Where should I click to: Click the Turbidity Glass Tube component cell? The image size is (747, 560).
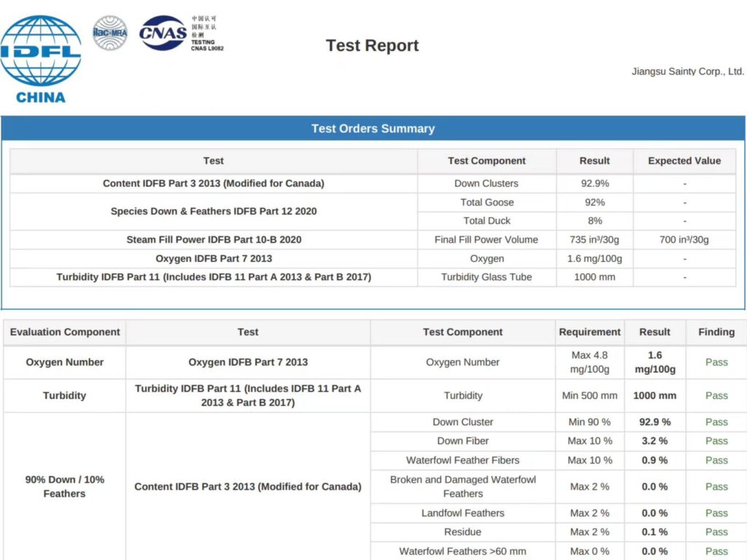(x=487, y=277)
